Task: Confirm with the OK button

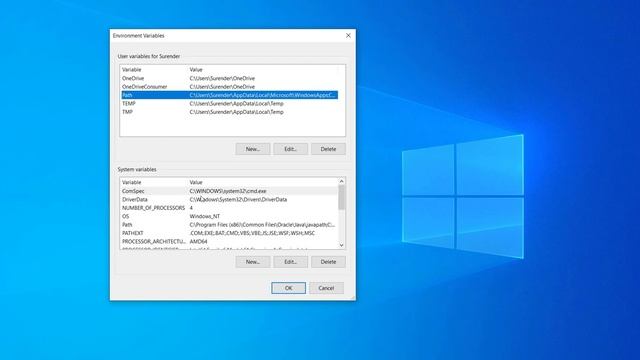Action: click(x=288, y=288)
